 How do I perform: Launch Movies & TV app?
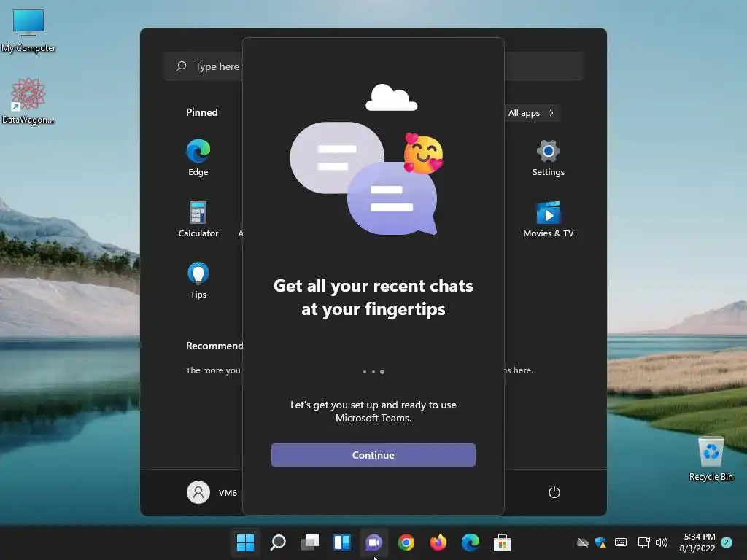[549, 219]
